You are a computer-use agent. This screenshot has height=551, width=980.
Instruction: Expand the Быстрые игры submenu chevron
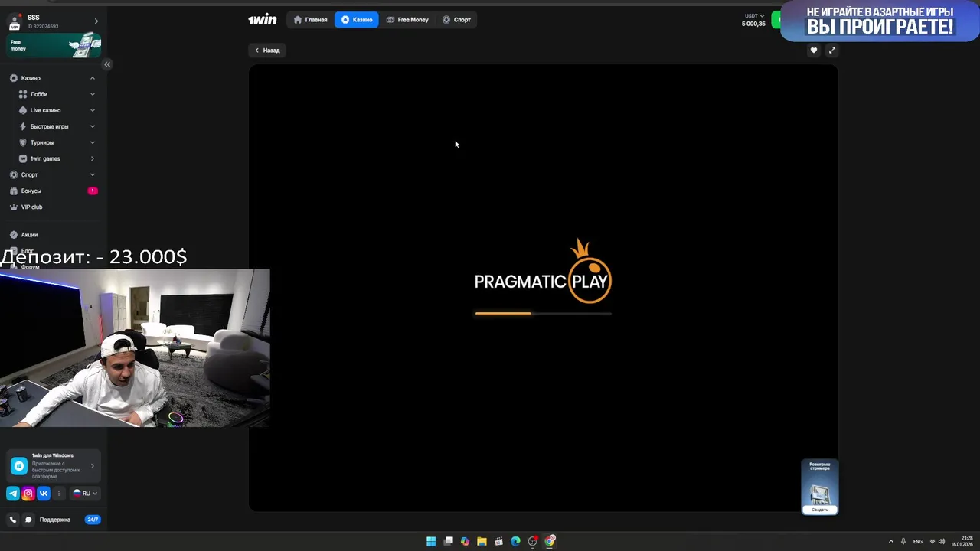[x=93, y=126]
